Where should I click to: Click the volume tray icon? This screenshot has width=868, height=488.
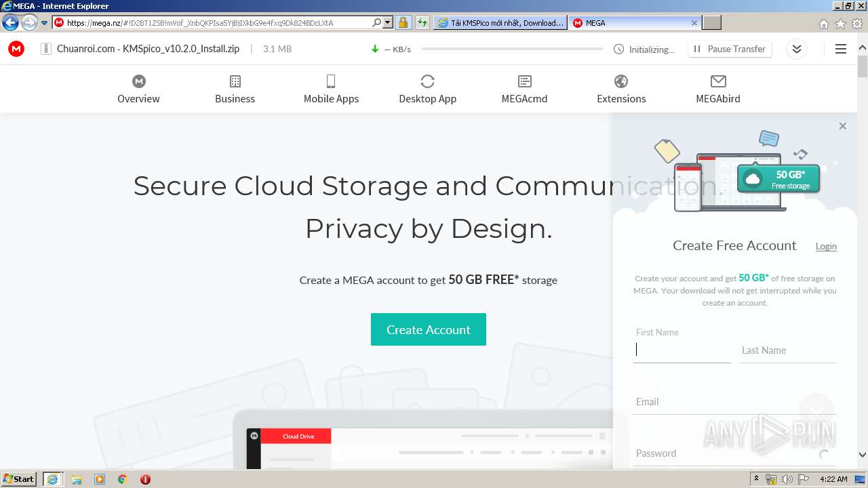pyautogui.click(x=787, y=479)
